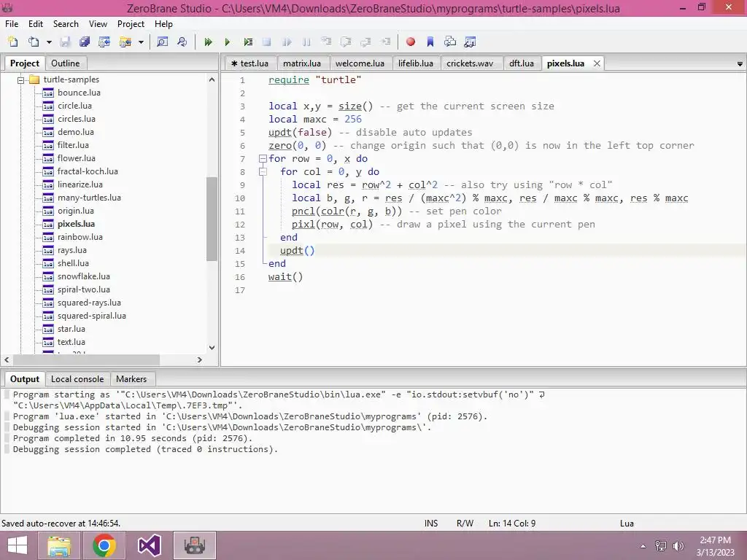Screen dimensions: 747x560
Task: Open the View menu
Action: coord(98,24)
